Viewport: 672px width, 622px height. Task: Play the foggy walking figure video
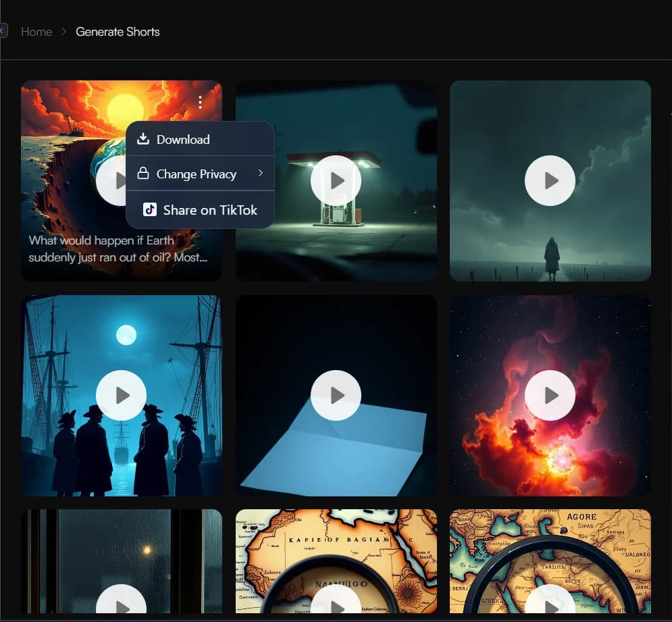[x=550, y=180]
